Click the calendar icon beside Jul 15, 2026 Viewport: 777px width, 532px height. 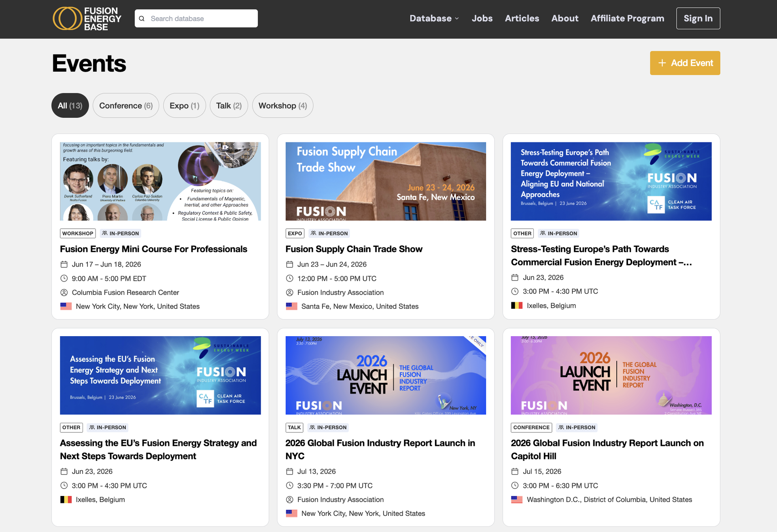coord(515,471)
